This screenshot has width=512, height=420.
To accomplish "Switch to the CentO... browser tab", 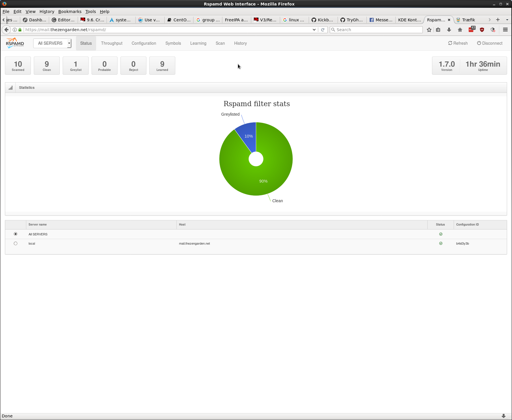I will [179, 20].
